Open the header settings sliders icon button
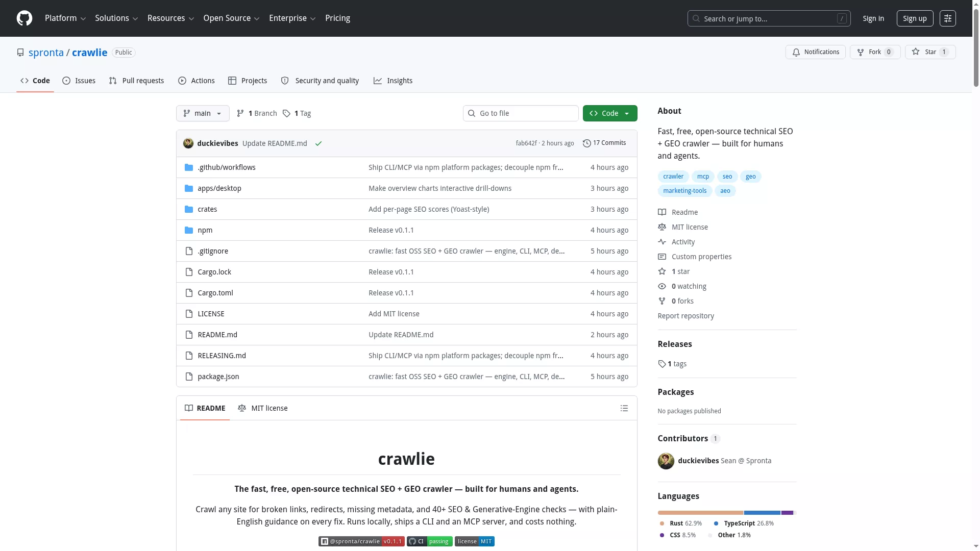Image resolution: width=980 pixels, height=551 pixels. tap(948, 18)
